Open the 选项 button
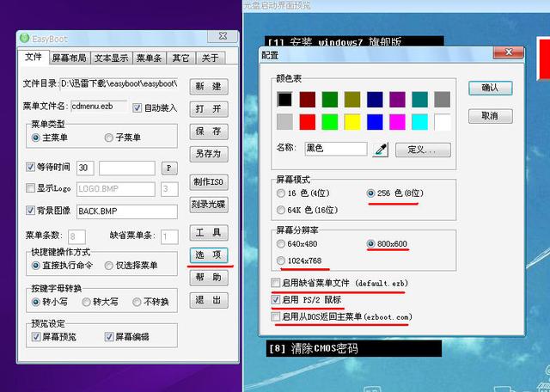Screen dimensions: 550x392 tap(209, 255)
